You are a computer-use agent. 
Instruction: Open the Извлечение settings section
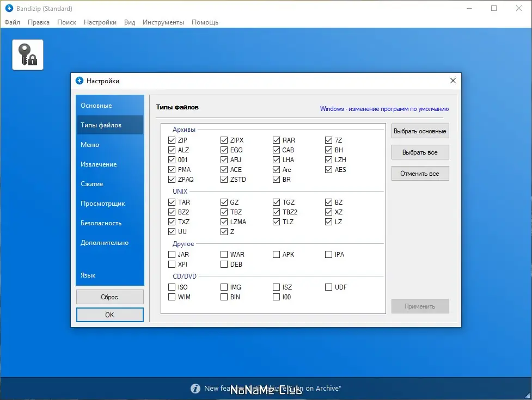pos(109,164)
